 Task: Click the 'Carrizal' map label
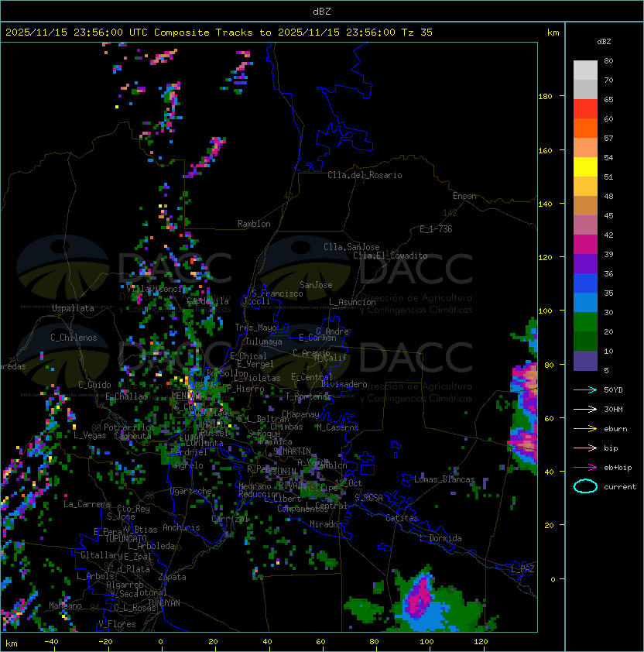click(x=230, y=519)
